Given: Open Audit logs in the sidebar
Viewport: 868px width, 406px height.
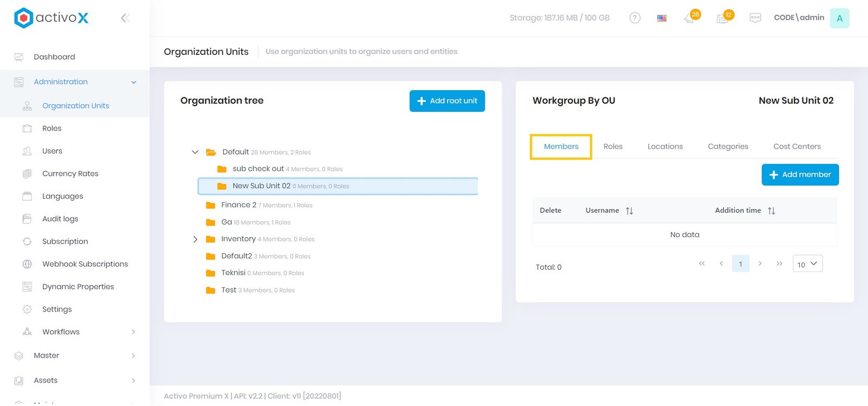Looking at the screenshot, I should click(60, 219).
